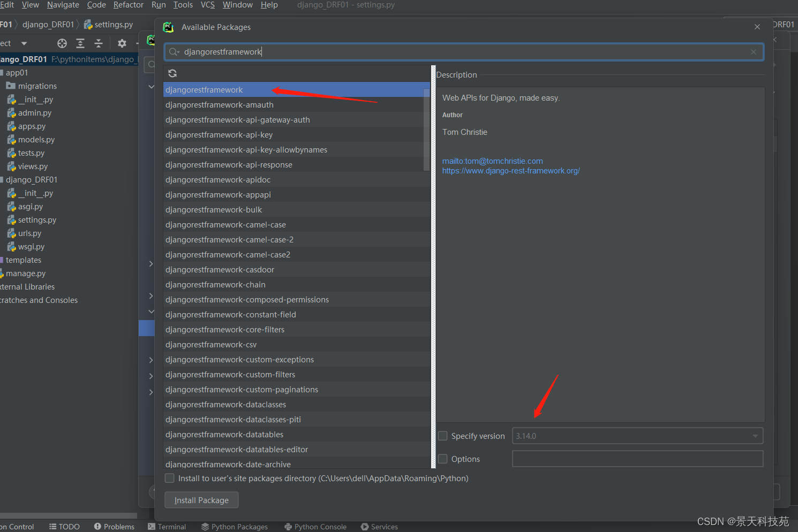
Task: Check install to user's site packages directory
Action: coord(169,478)
